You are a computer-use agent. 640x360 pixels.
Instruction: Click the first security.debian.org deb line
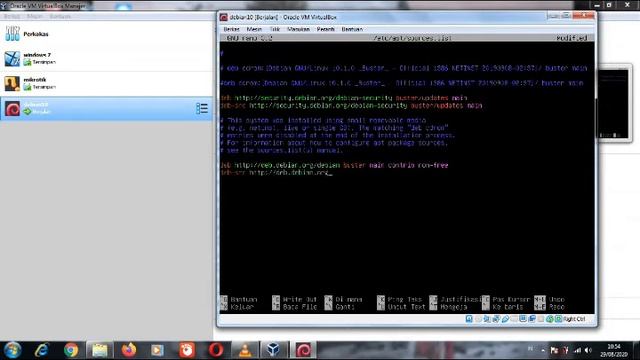(344, 98)
